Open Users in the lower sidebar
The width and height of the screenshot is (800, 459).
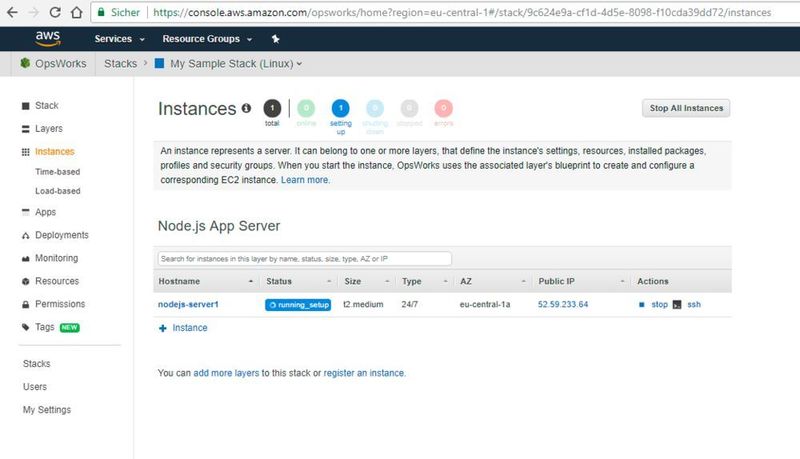pyautogui.click(x=35, y=387)
